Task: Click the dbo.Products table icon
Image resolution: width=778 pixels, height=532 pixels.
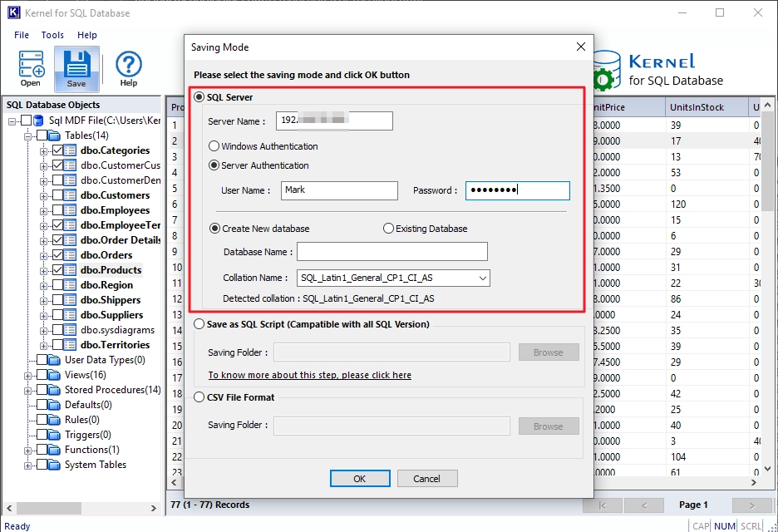Action: [70, 270]
